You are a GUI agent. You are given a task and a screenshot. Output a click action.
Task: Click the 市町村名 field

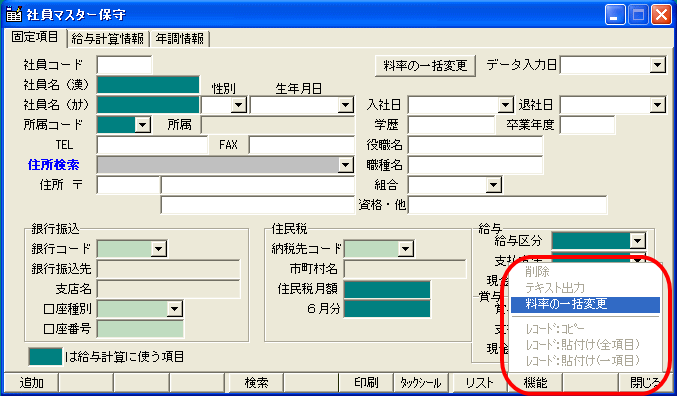click(x=405, y=269)
